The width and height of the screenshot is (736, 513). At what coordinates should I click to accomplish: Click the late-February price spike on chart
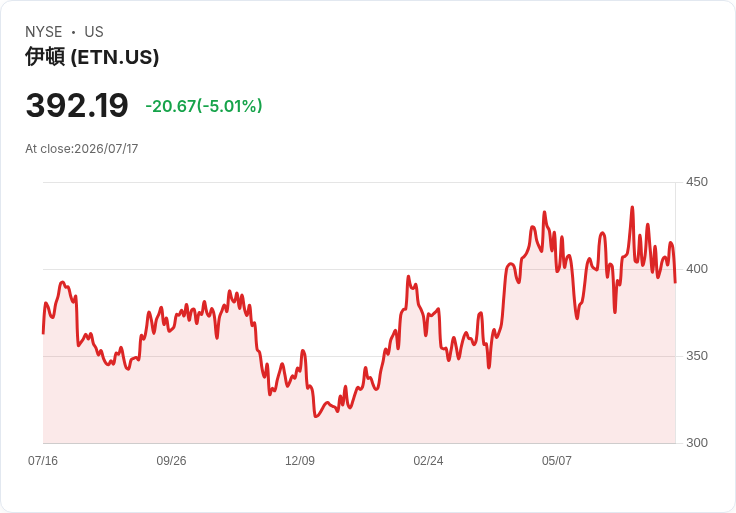click(x=408, y=276)
